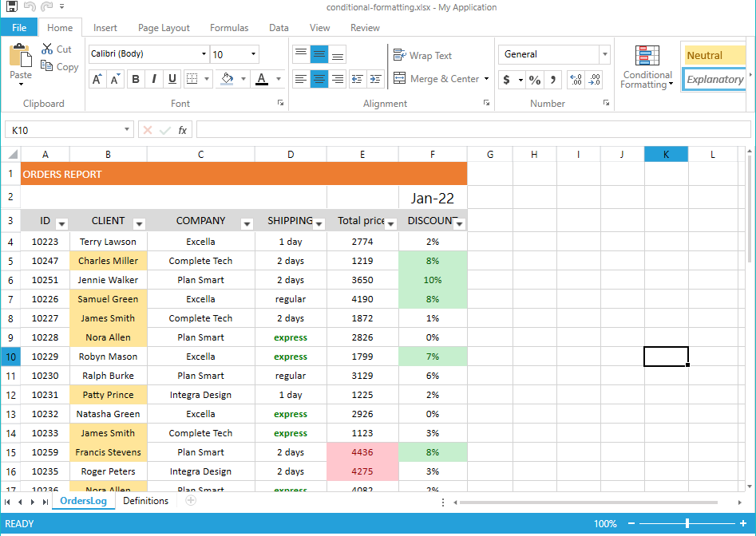Click the Wrap Text icon
756x536 pixels.
tap(399, 56)
